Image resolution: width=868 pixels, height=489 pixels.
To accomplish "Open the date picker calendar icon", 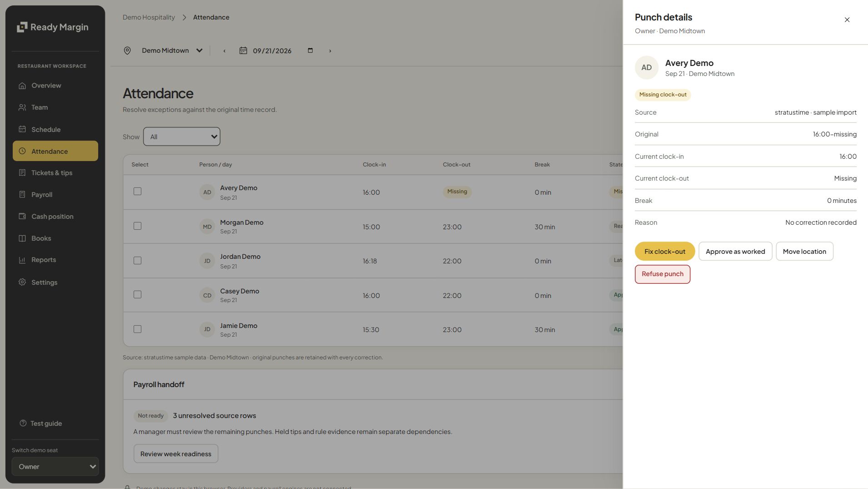I will point(310,50).
